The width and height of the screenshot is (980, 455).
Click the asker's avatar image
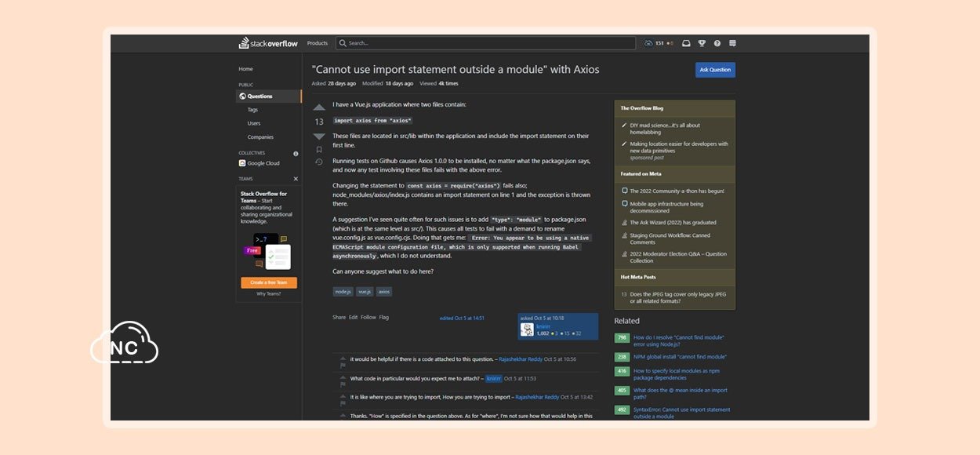pos(527,329)
